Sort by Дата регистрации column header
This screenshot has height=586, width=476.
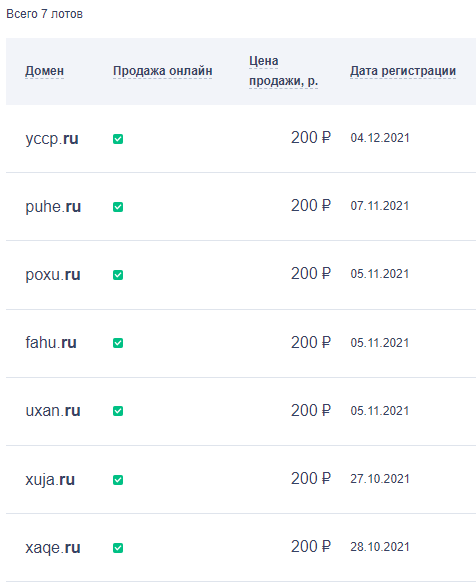pos(403,71)
